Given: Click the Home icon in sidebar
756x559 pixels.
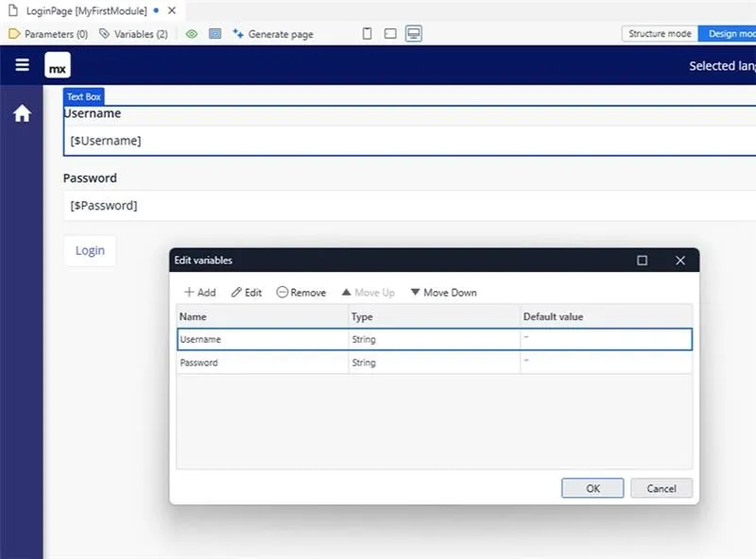Looking at the screenshot, I should coord(22,114).
